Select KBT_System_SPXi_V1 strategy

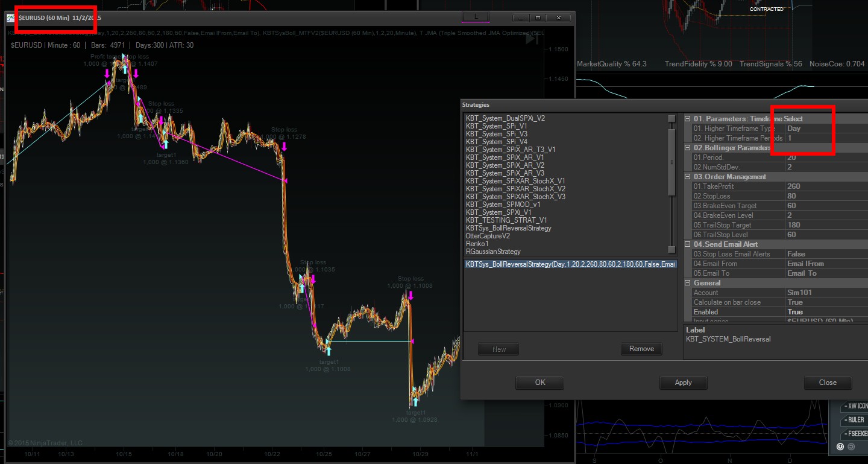(498, 212)
